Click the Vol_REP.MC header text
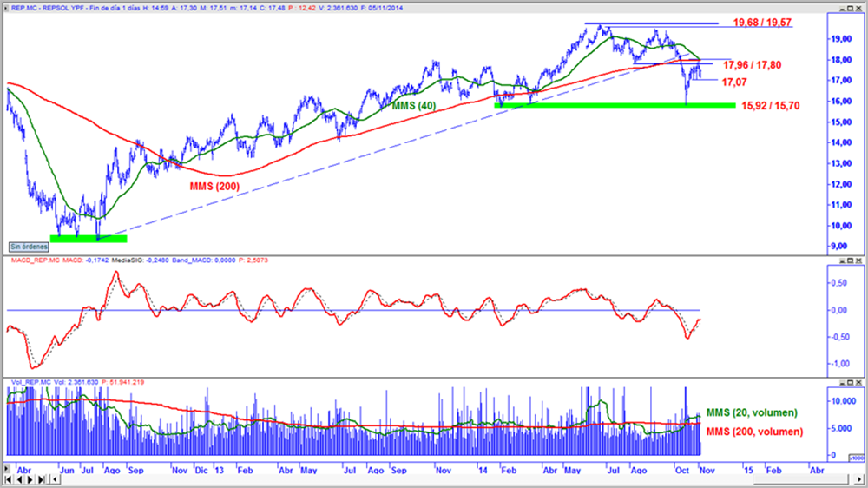868x488 pixels. click(x=30, y=383)
